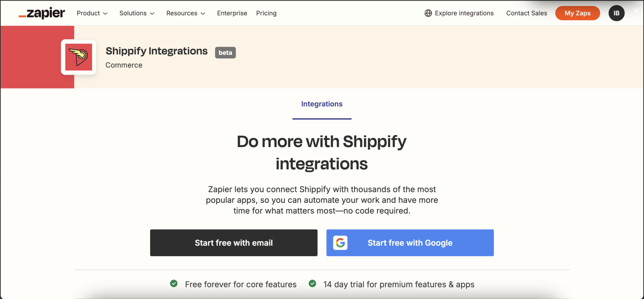Open My Zaps dashboard
This screenshot has width=644, height=299.
[578, 13]
